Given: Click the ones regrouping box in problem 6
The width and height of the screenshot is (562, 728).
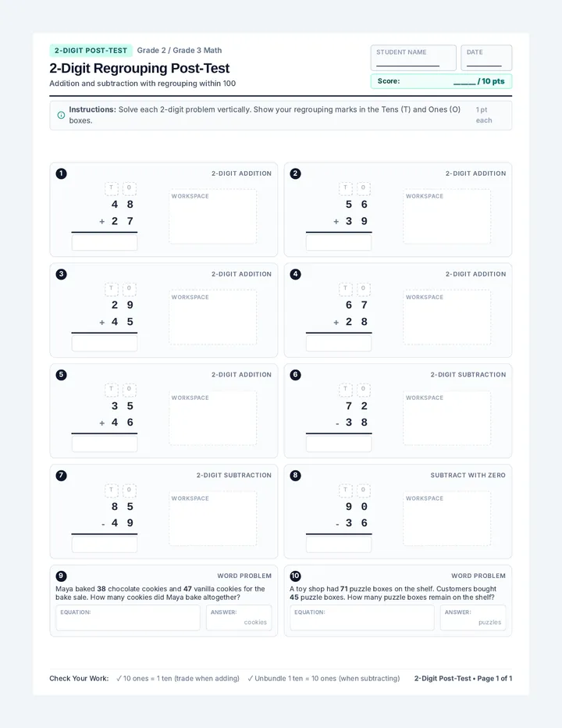Looking at the screenshot, I should [x=364, y=389].
